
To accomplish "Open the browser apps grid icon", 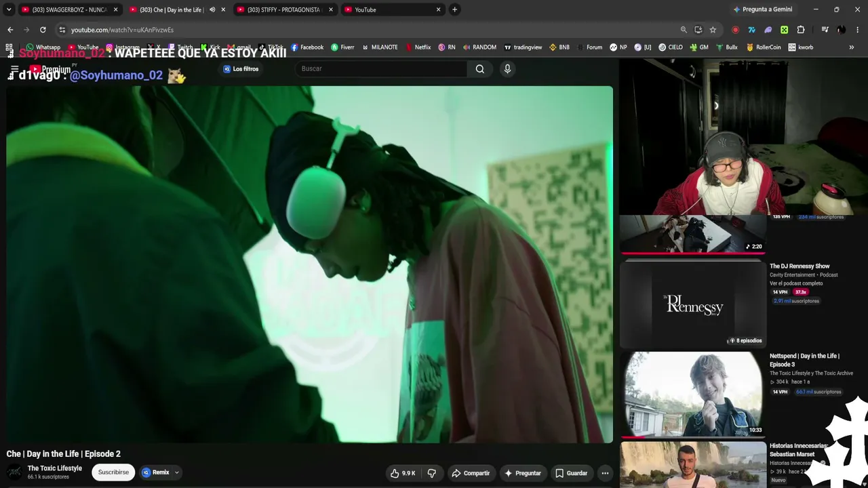I will pos(9,47).
